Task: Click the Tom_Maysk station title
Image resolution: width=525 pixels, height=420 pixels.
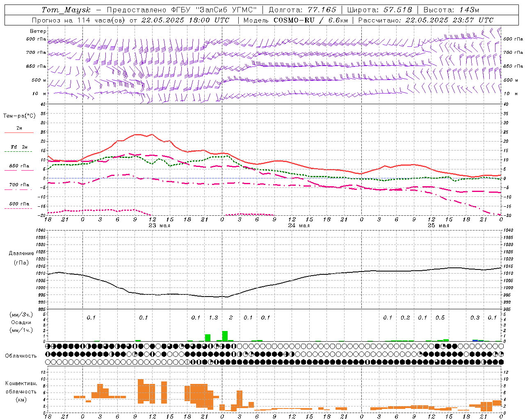Action: (x=66, y=10)
